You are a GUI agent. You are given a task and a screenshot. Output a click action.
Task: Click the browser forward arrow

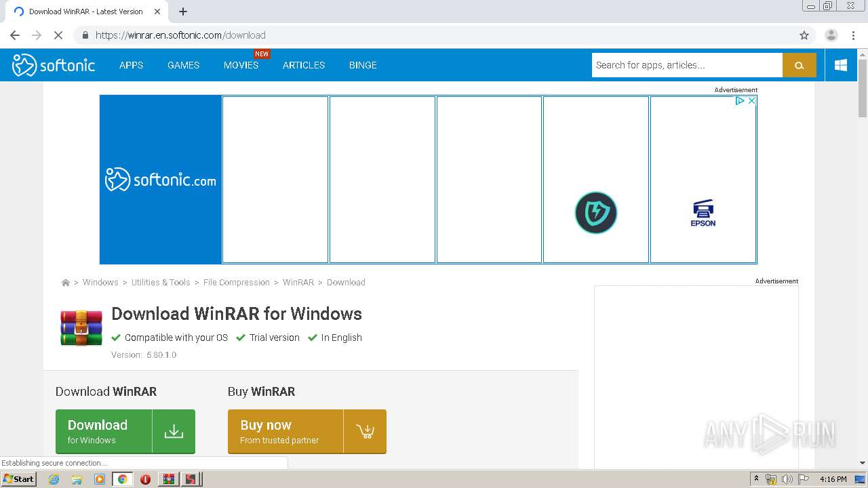coord(37,35)
